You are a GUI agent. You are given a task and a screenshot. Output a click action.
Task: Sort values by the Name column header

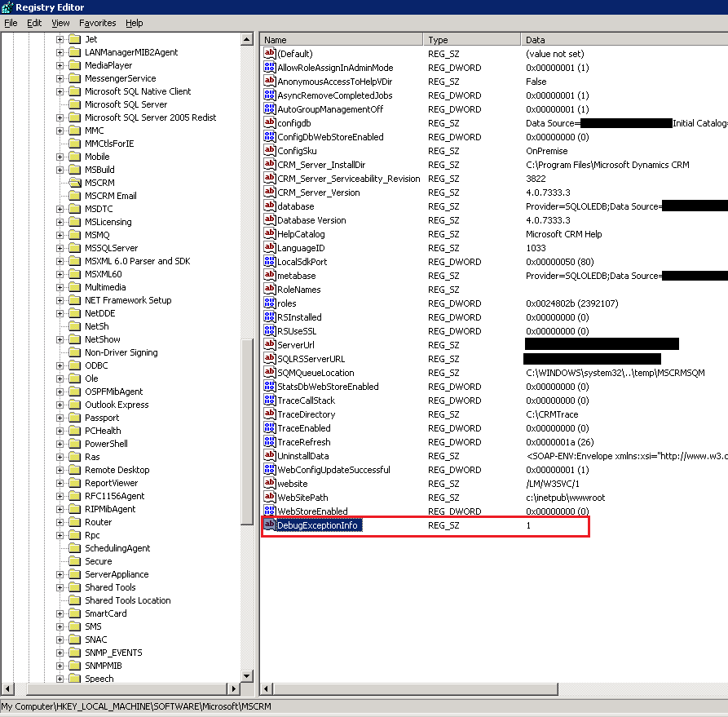342,39
